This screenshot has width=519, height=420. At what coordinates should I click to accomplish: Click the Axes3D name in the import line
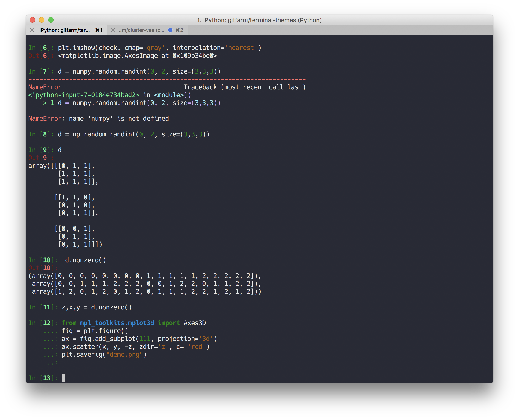195,323
